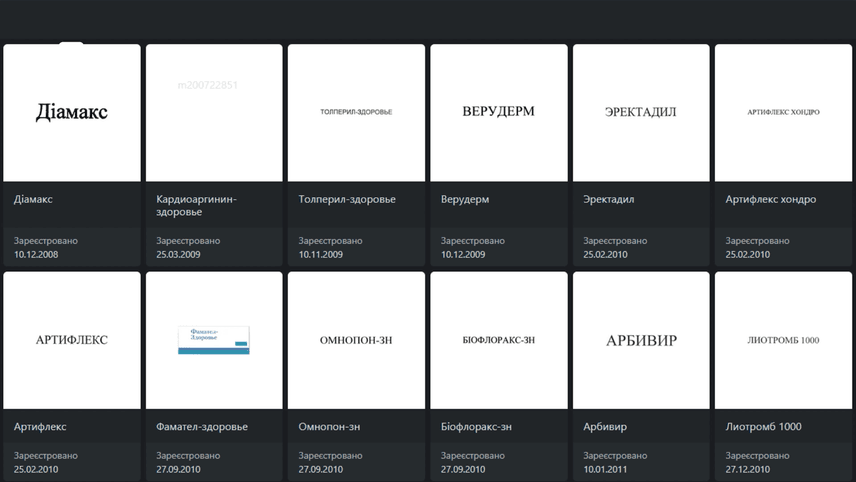Select the Артифлекс хондро title text
Image resolution: width=856 pixels, height=482 pixels.
tap(770, 199)
